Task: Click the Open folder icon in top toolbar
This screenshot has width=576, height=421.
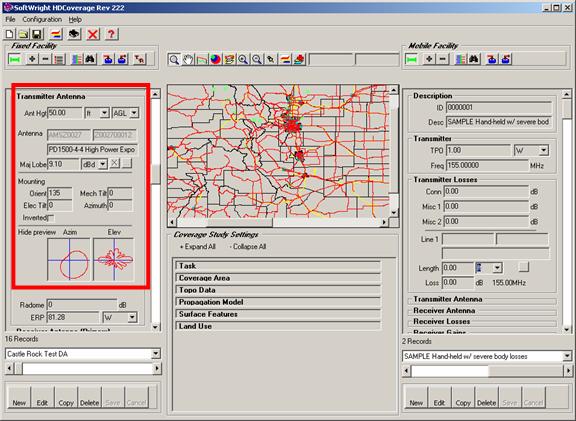Action: click(23, 34)
